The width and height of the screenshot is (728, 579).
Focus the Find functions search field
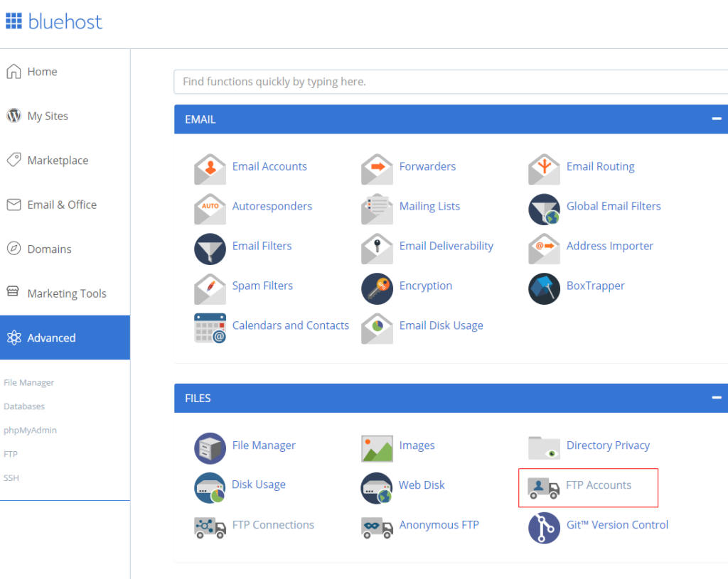coord(451,82)
